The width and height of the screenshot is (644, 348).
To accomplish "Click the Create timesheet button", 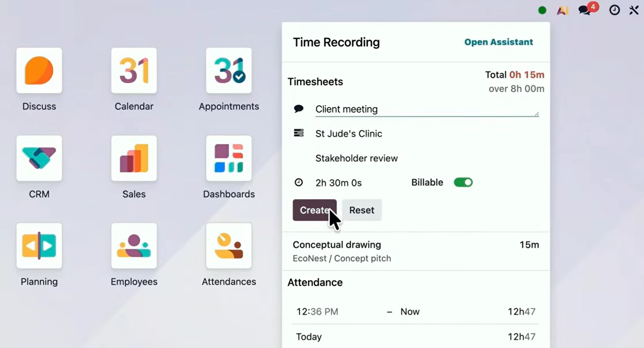I will coord(315,210).
